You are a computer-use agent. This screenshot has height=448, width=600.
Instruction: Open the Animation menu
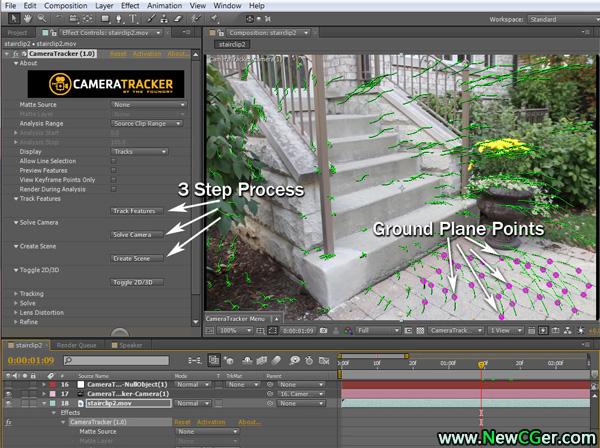tap(165, 6)
